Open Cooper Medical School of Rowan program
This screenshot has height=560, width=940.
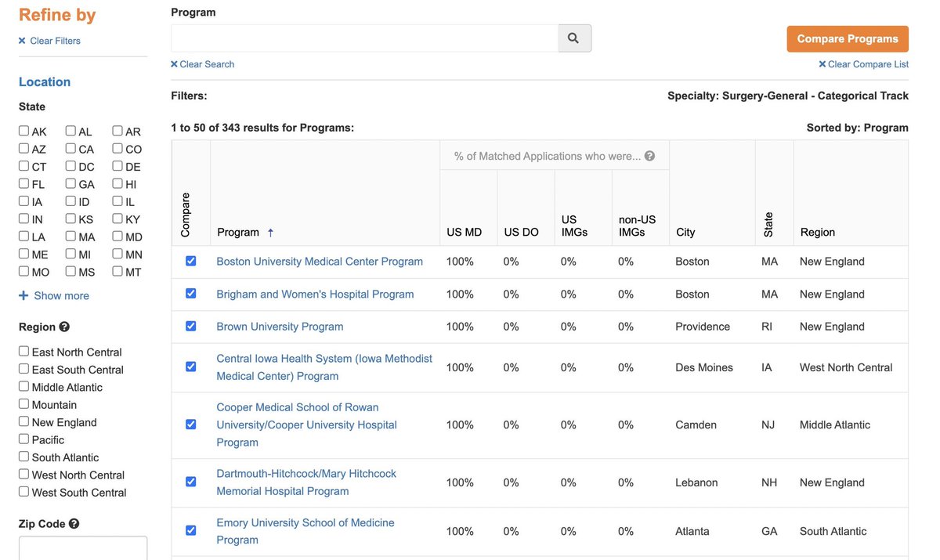click(x=306, y=425)
